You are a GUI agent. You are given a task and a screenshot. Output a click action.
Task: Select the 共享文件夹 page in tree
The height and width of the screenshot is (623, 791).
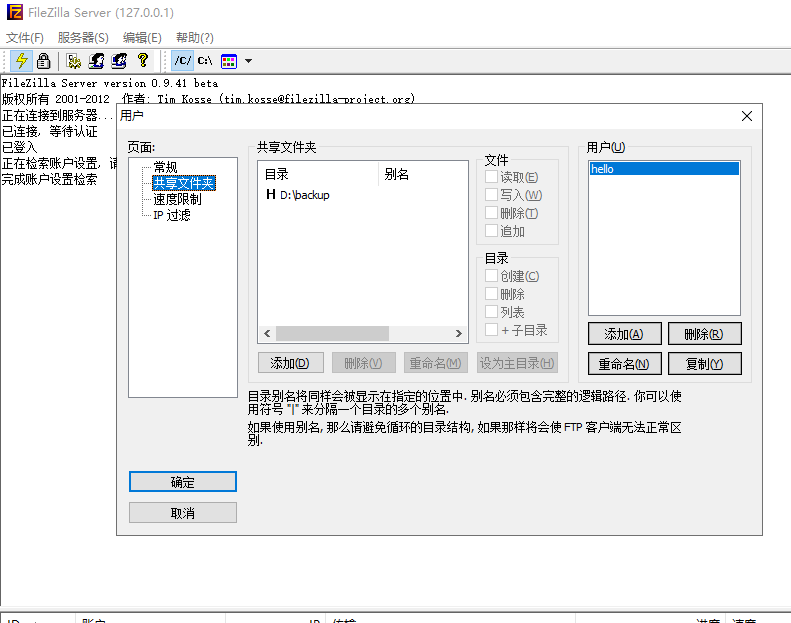[x=184, y=183]
